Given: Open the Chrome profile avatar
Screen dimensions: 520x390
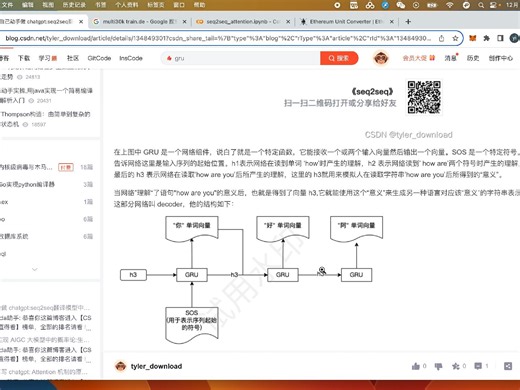Looking at the screenshot, I should pyautogui.click(x=515, y=38).
